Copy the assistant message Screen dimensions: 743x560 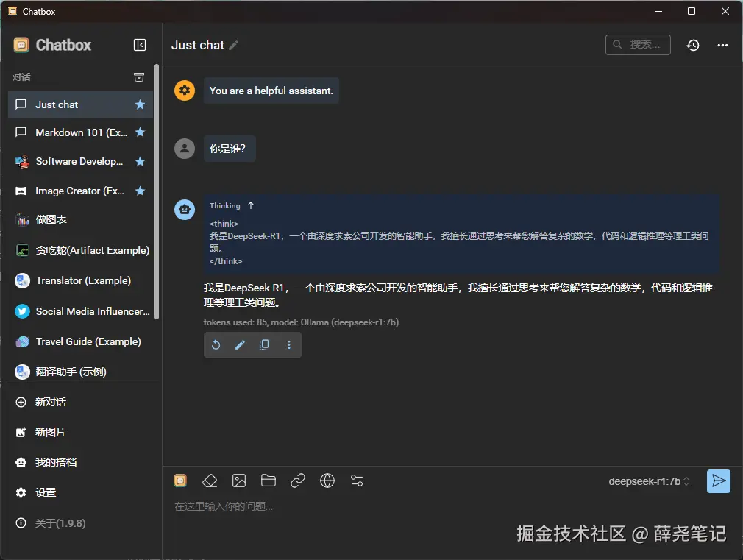[x=264, y=344]
